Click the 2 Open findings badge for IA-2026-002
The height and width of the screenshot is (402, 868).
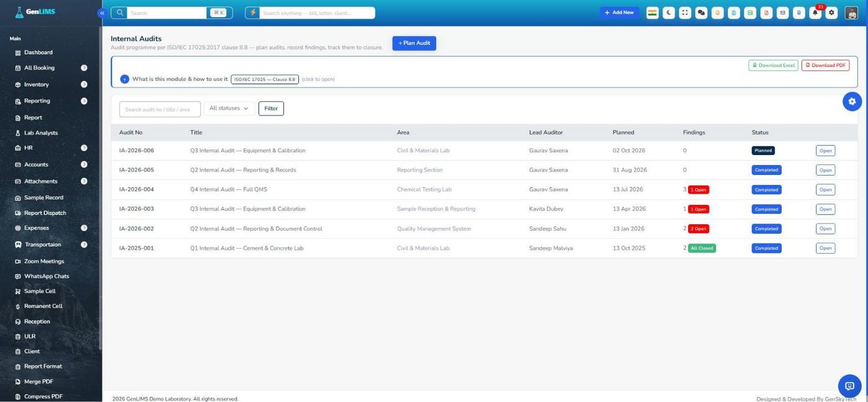tap(699, 229)
